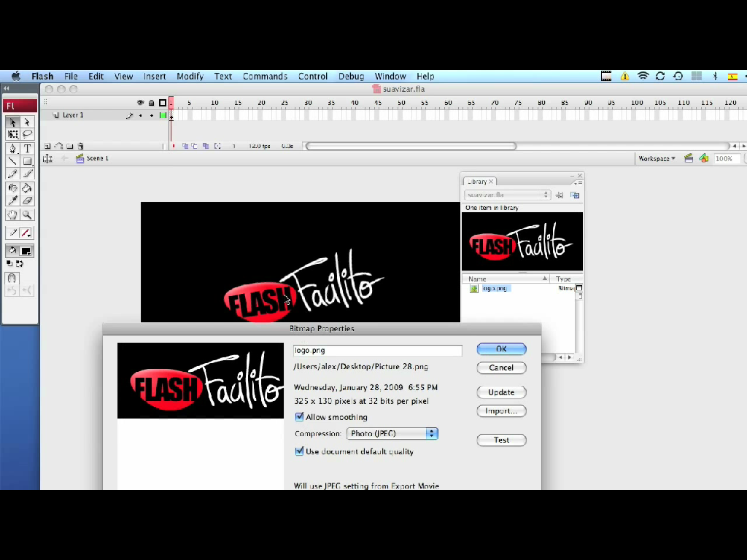Open the Library panel options menu
747x560 pixels.
pyautogui.click(x=578, y=183)
